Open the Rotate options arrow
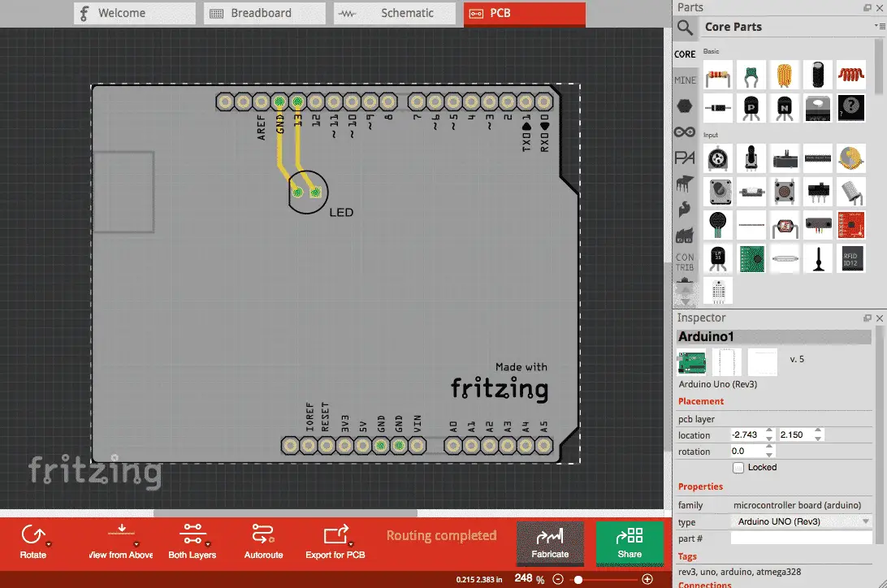 (49, 544)
